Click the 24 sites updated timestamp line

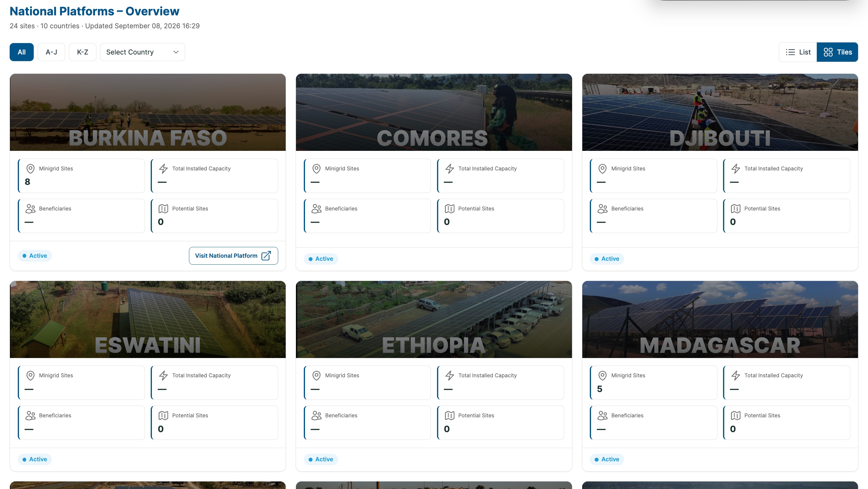pos(105,26)
